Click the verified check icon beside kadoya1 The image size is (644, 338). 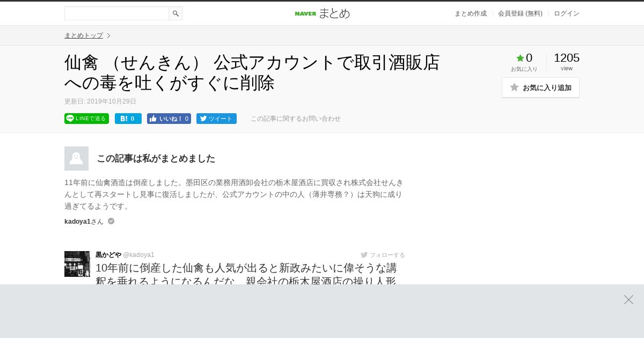[x=111, y=221]
